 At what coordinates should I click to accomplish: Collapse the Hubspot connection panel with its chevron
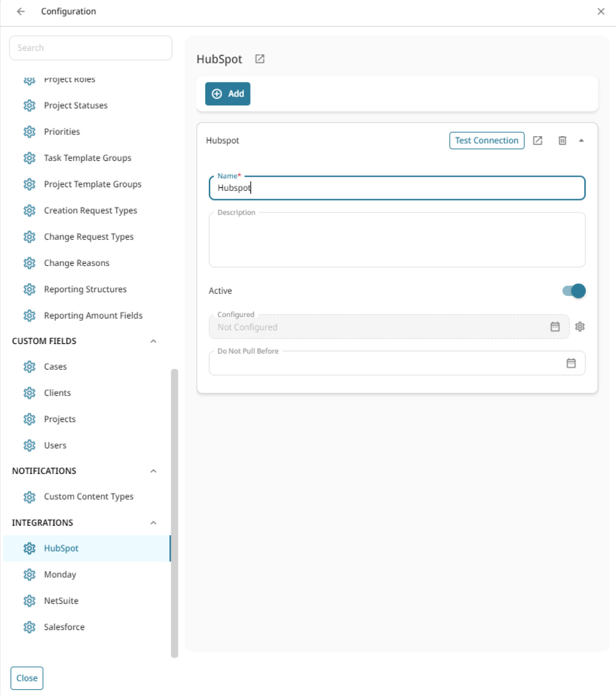tap(581, 140)
